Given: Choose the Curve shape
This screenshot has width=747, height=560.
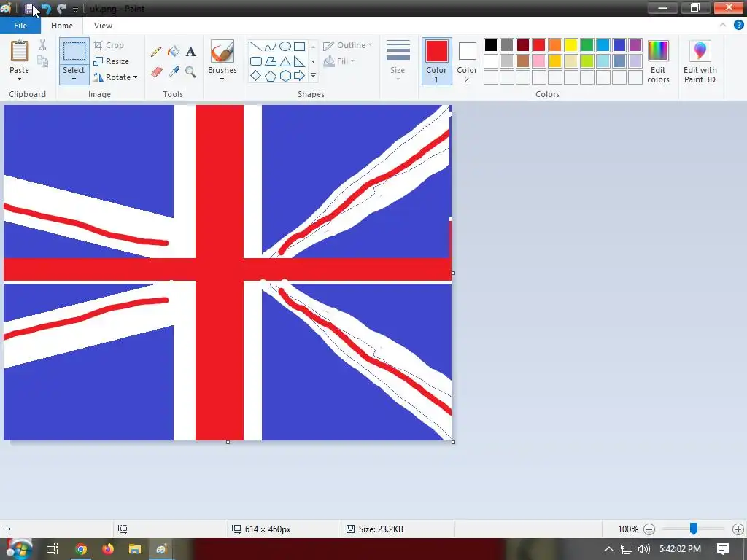Looking at the screenshot, I should coord(270,46).
